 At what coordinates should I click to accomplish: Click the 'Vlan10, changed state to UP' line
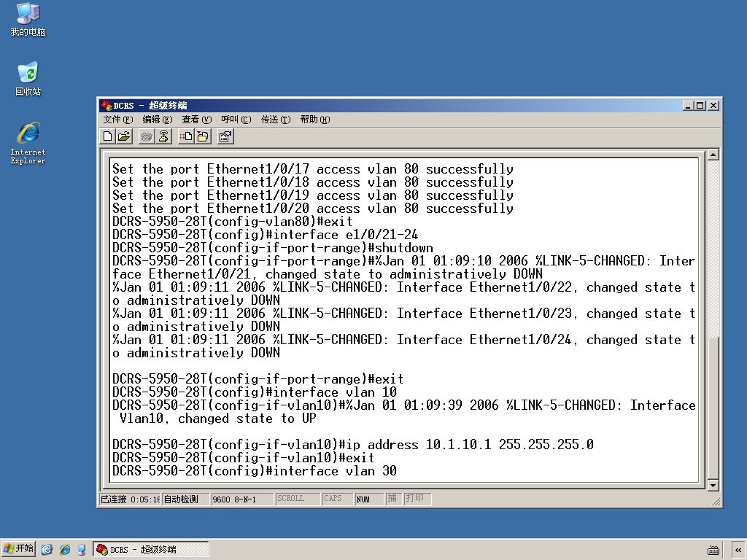[217, 419]
